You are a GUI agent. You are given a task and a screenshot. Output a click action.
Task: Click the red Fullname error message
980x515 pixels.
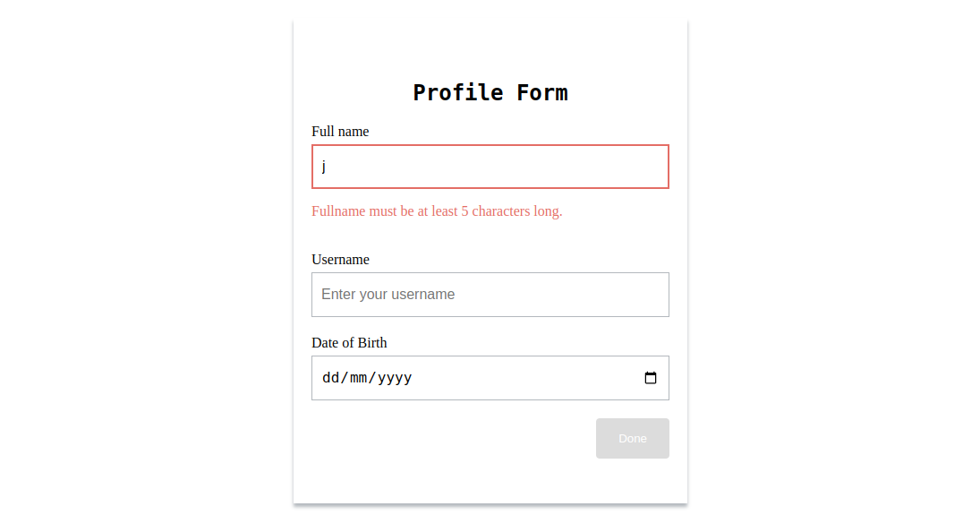coord(437,211)
